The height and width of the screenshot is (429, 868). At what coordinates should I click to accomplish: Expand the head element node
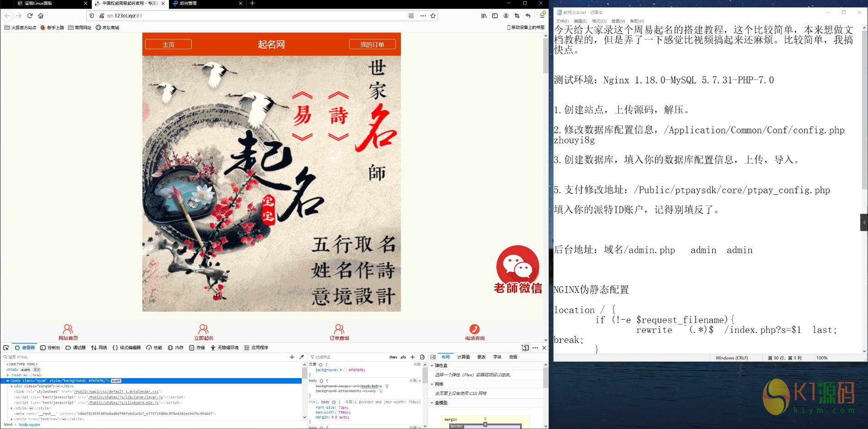[x=8, y=375]
